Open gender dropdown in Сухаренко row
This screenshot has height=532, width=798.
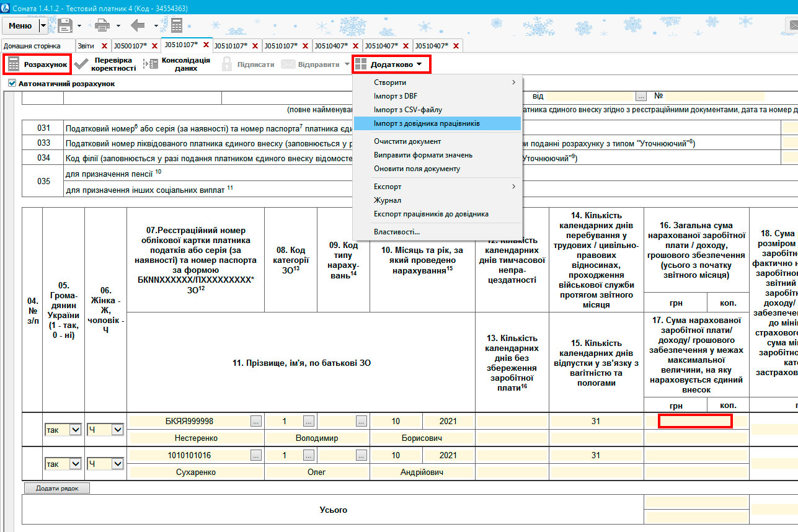117,463
